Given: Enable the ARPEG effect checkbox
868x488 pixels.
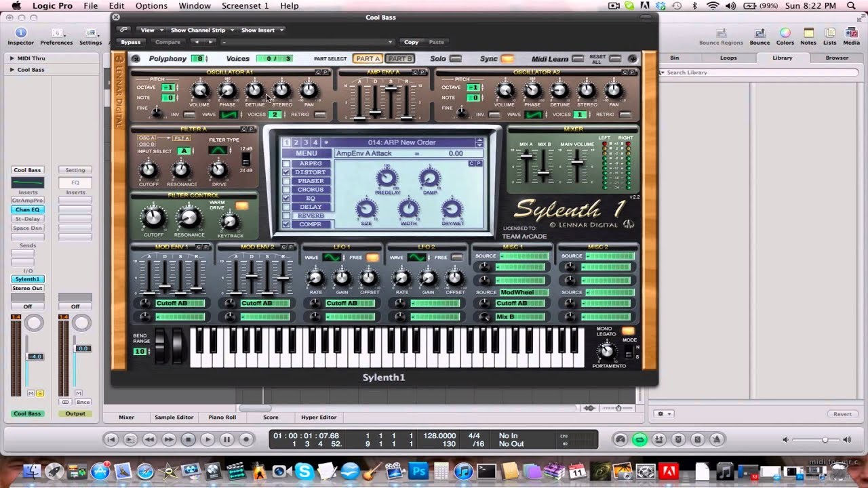Looking at the screenshot, I should [x=286, y=164].
